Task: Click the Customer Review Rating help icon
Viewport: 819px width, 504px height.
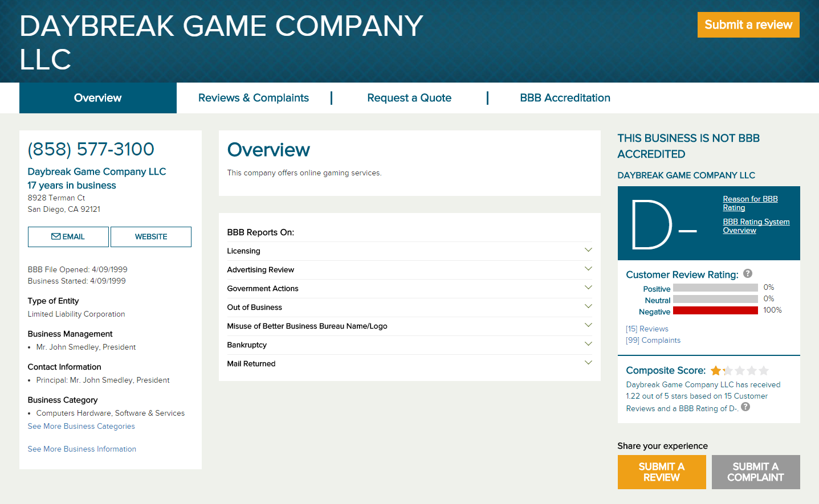Action: point(748,273)
